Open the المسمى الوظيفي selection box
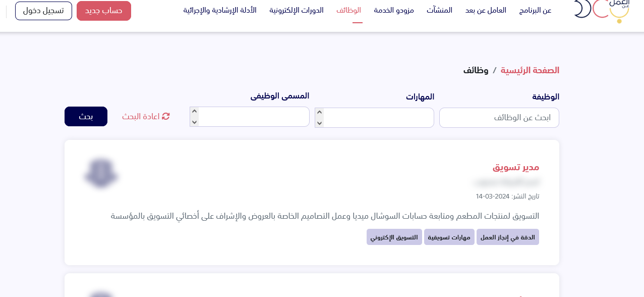Viewport: 644px width, 297px height. pyautogui.click(x=254, y=117)
